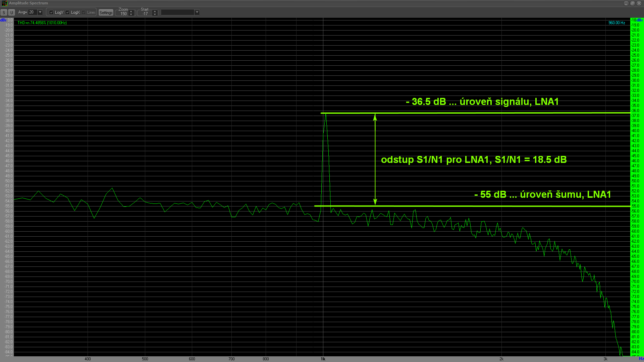The image size is (644, 362).
Task: Toggle the Lines checkbox
Action: [84, 12]
